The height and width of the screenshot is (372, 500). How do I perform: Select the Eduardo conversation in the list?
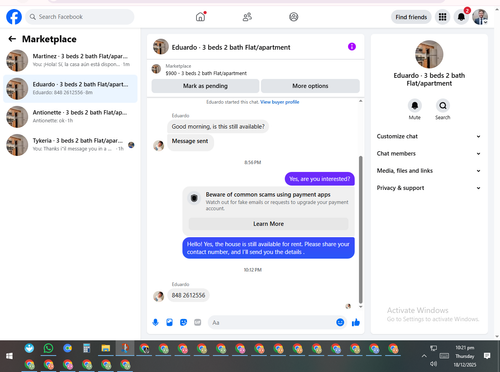70,88
